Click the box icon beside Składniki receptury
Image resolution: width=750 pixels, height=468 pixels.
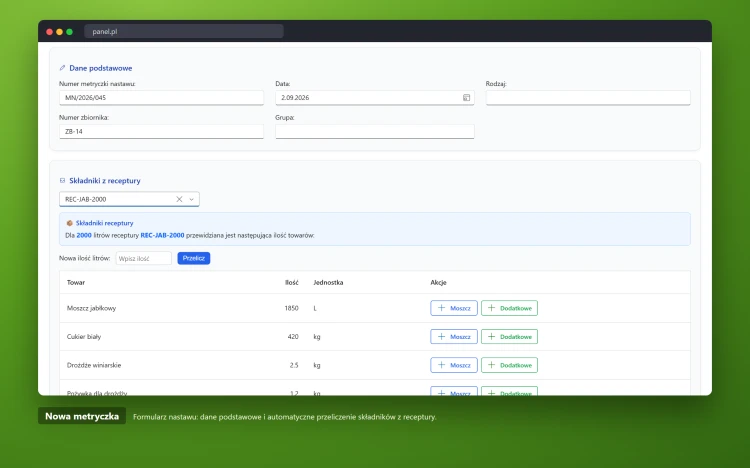pyautogui.click(x=69, y=223)
